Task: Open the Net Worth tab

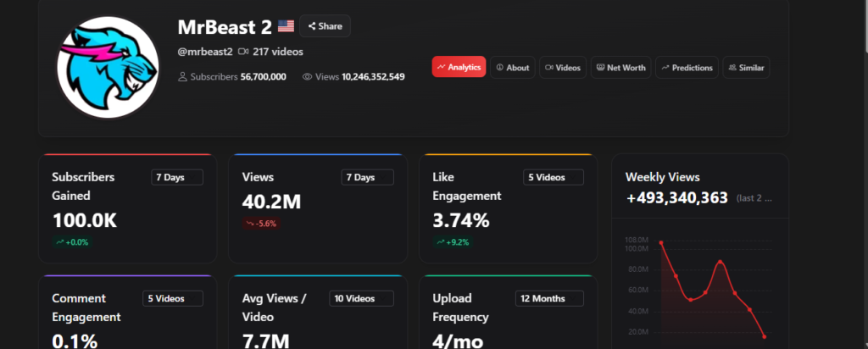Action: [x=620, y=68]
